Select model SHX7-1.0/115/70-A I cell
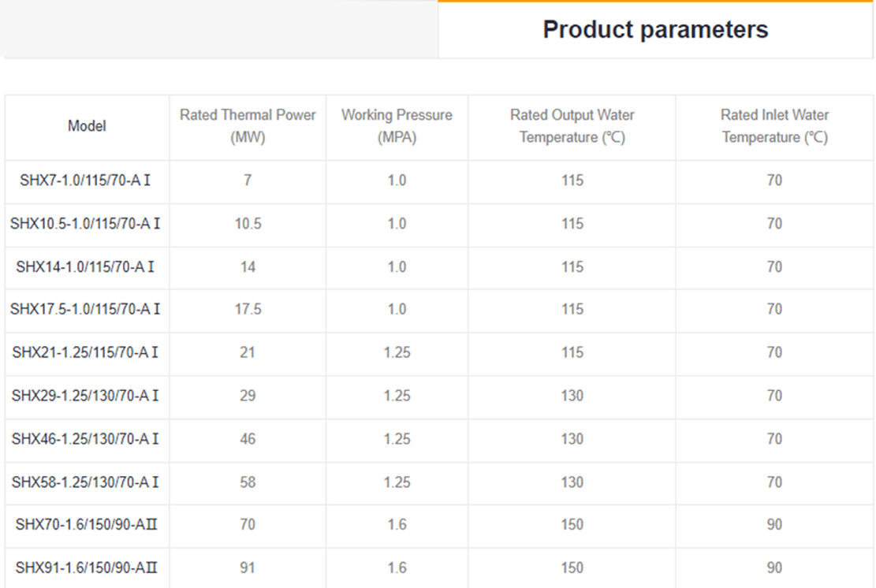The image size is (876, 588). (85, 180)
